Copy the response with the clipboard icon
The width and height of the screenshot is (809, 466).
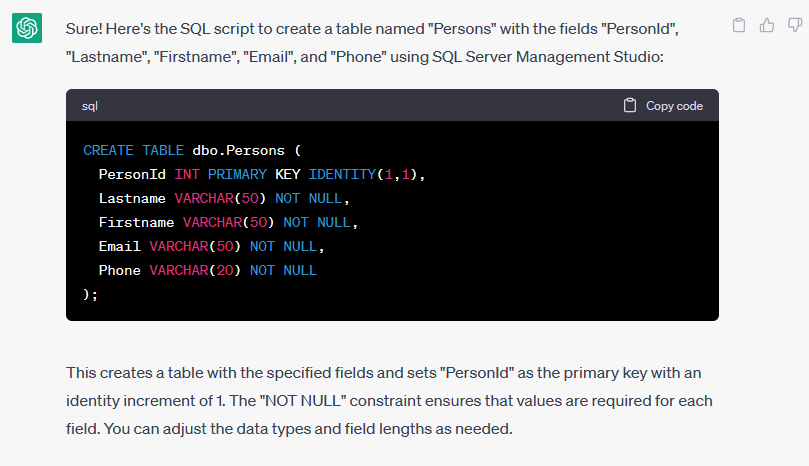coord(739,25)
